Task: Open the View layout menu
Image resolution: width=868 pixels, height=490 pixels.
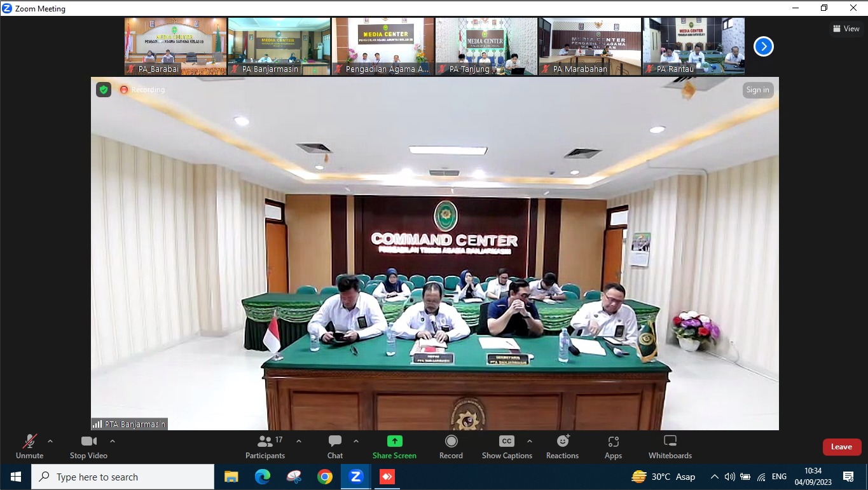Action: coord(846,29)
